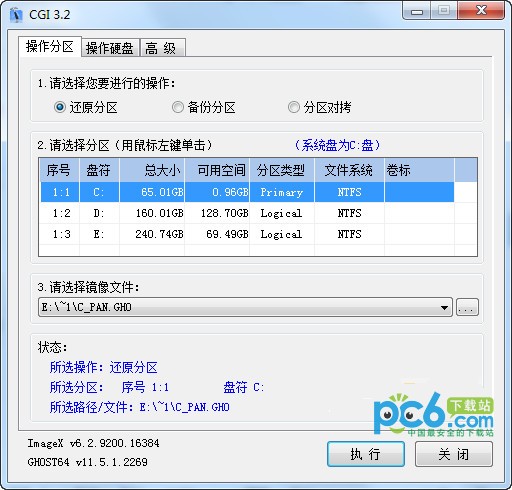The image size is (512, 490).
Task: Click the 文件系统 column header
Action: coord(349,170)
